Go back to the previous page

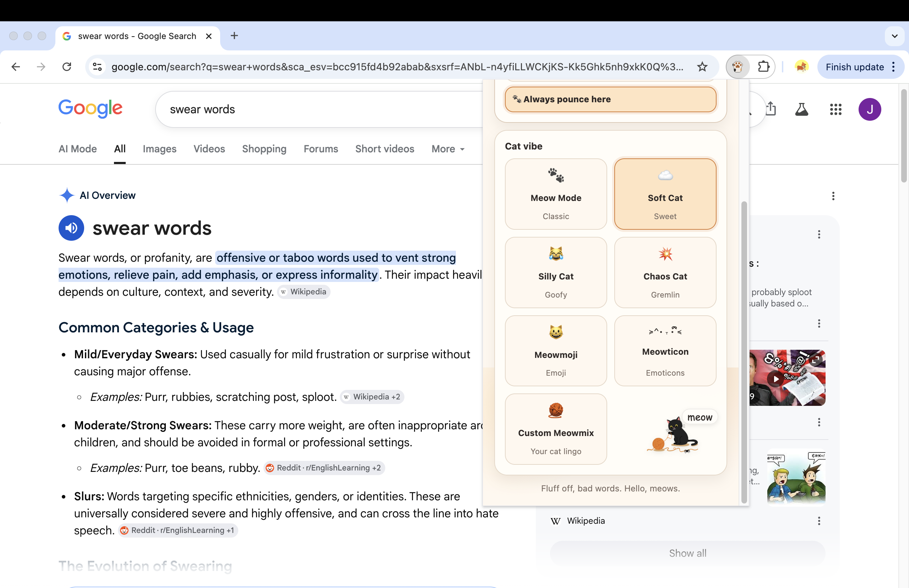click(x=16, y=67)
